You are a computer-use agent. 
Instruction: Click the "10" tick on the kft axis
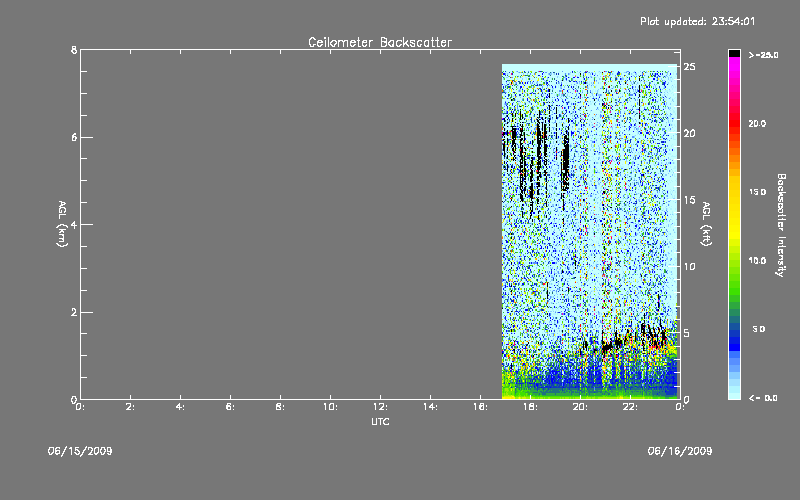[689, 266]
